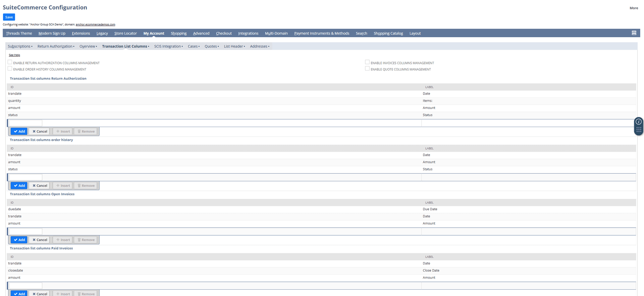Open the Layout tab
The image size is (644, 296).
click(x=415, y=33)
